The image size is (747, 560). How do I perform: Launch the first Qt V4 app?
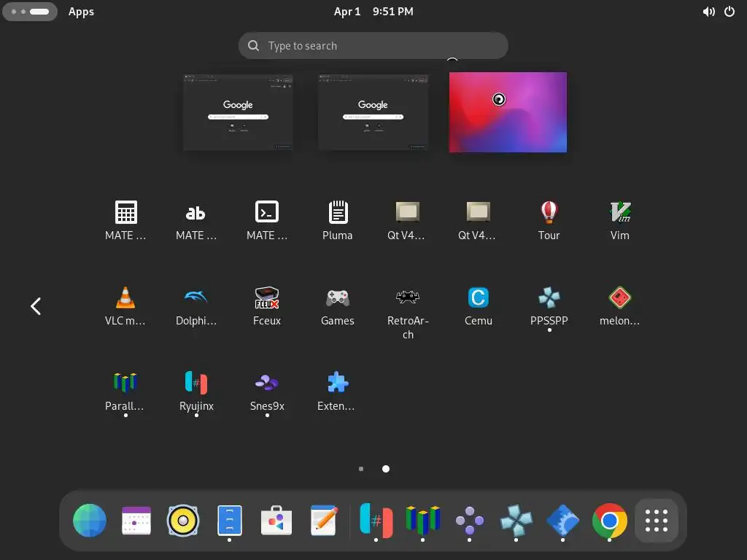[x=407, y=220]
